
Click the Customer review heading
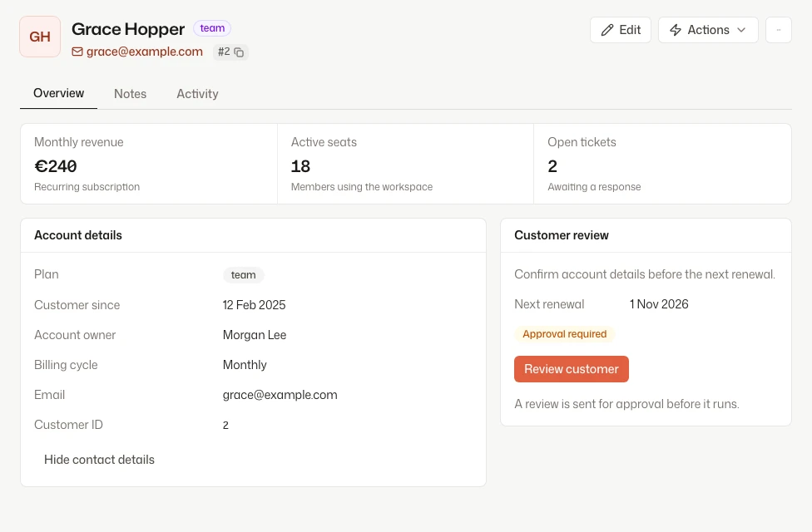point(562,235)
